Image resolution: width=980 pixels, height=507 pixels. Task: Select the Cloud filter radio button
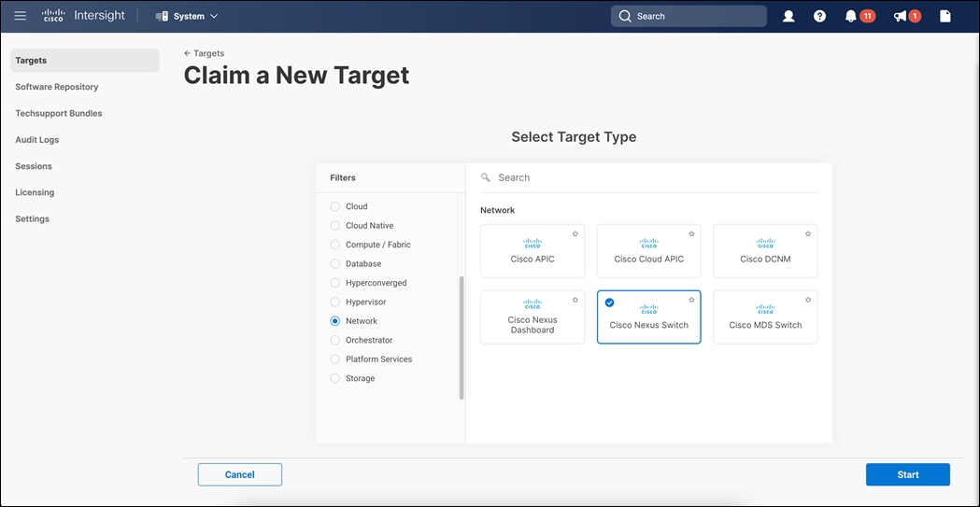[335, 206]
